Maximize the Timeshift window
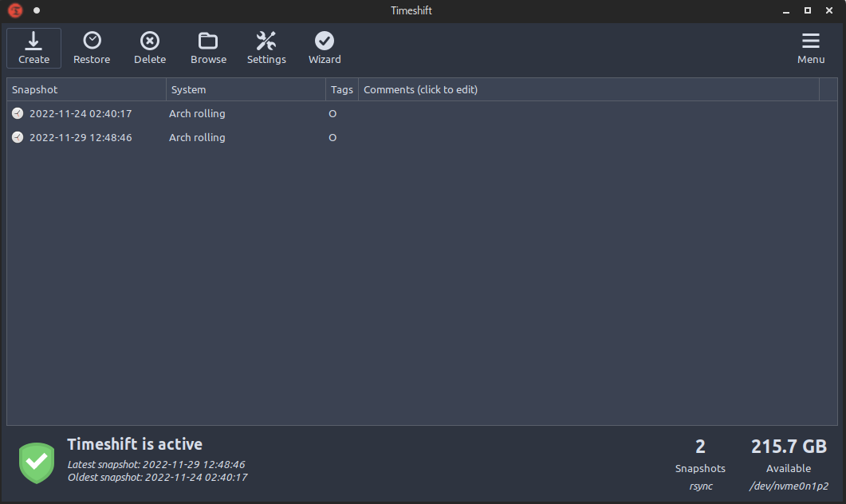 coord(808,10)
